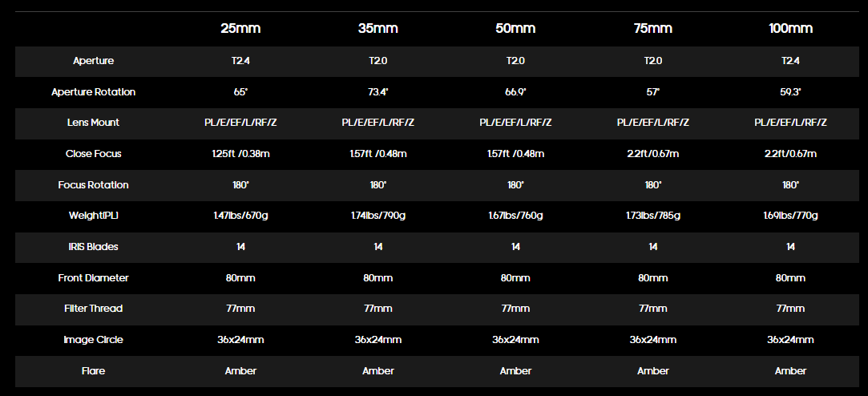Select the Lens Mount row label

click(94, 123)
